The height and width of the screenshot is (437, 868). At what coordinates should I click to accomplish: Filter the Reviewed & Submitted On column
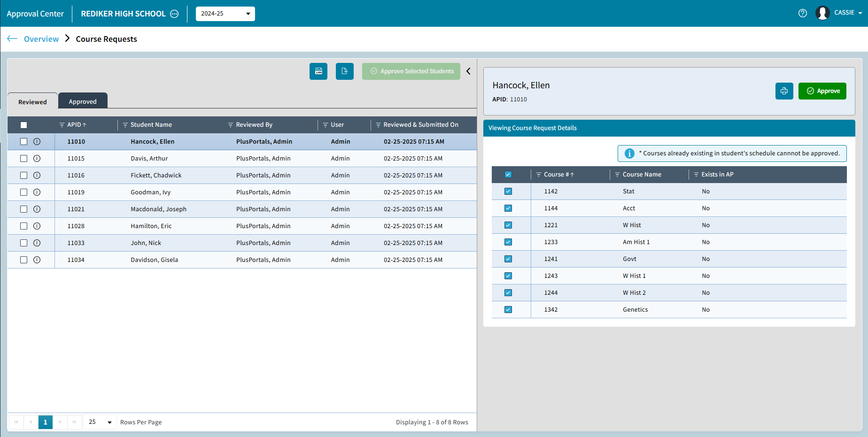tap(378, 125)
